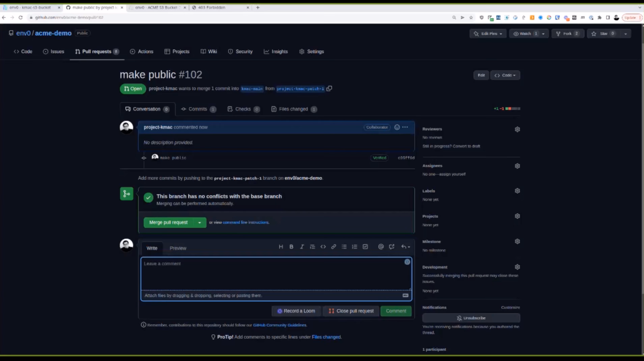
Task: Apply bold formatting in comment editor
Action: pyautogui.click(x=291, y=247)
